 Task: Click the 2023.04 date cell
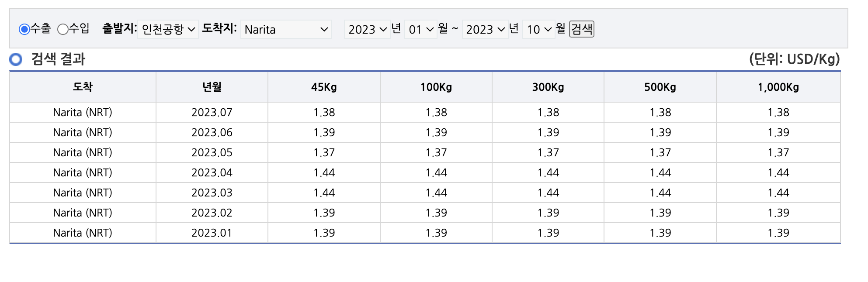pyautogui.click(x=212, y=173)
